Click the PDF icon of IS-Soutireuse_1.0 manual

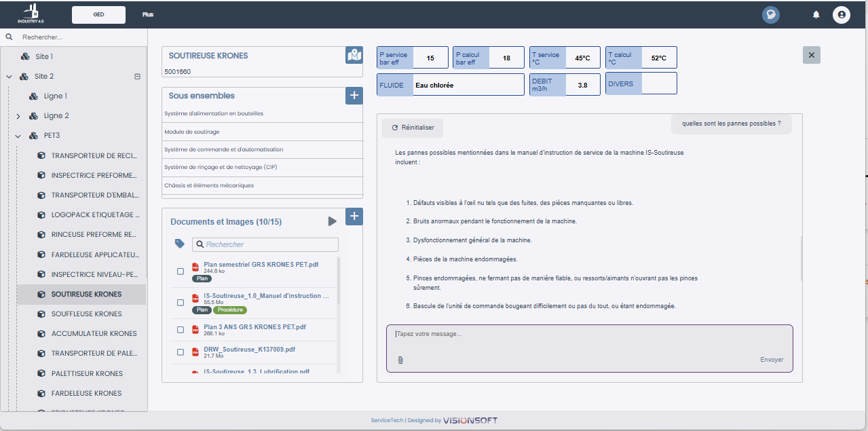coord(195,299)
